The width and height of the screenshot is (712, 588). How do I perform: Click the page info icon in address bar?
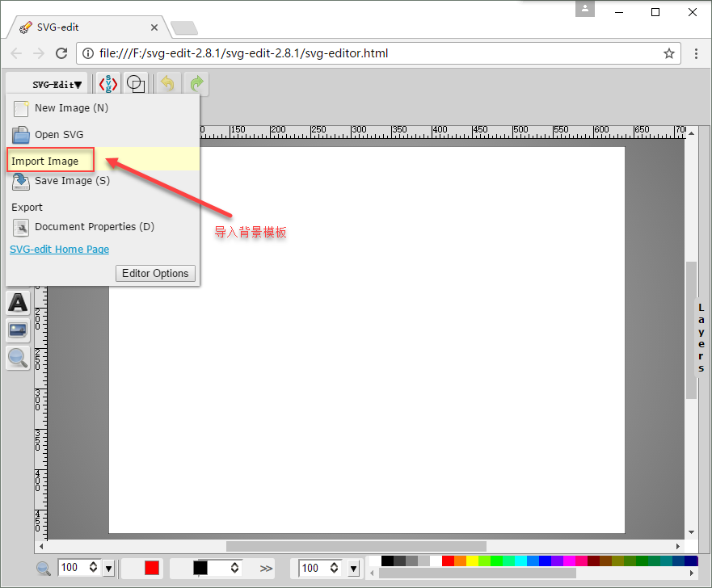(87, 53)
